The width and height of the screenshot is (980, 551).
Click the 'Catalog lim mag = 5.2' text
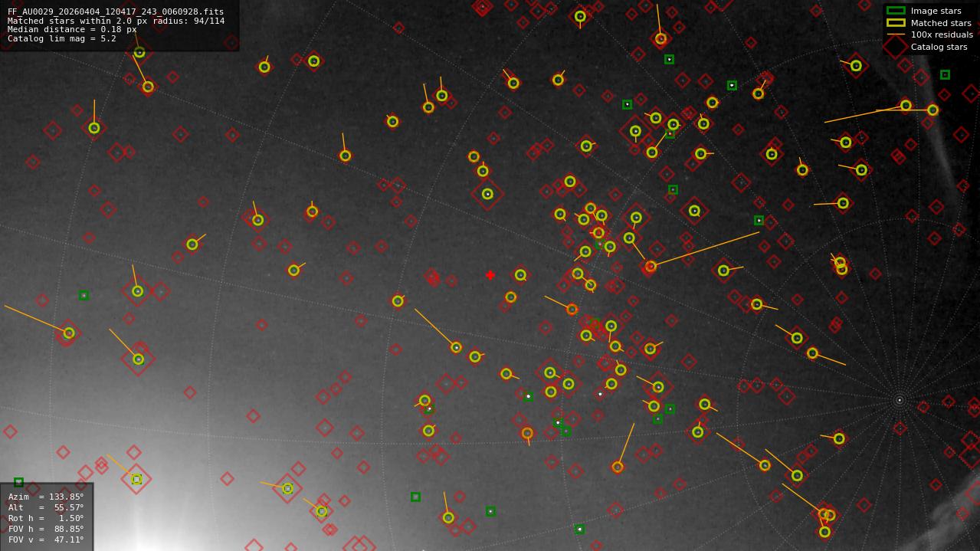(x=62, y=38)
